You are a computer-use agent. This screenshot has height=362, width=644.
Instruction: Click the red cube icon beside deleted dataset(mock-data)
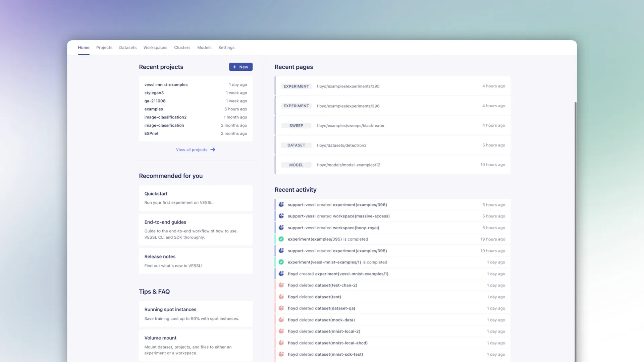coord(281,320)
